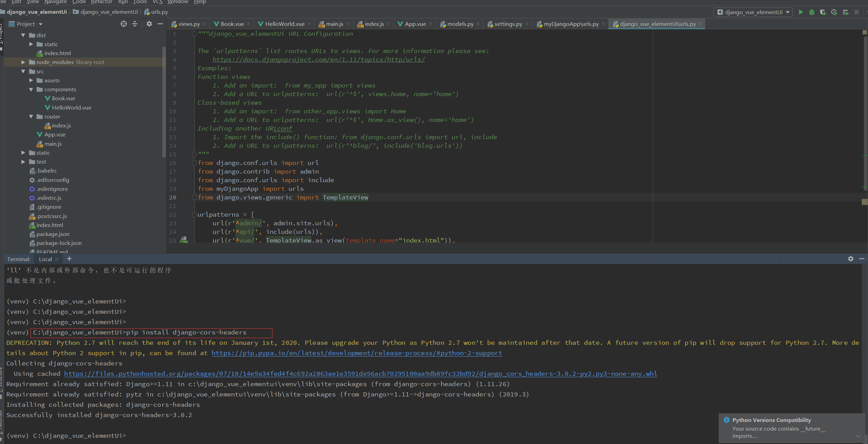Run django_vue_elementUi with coverage

coord(823,12)
